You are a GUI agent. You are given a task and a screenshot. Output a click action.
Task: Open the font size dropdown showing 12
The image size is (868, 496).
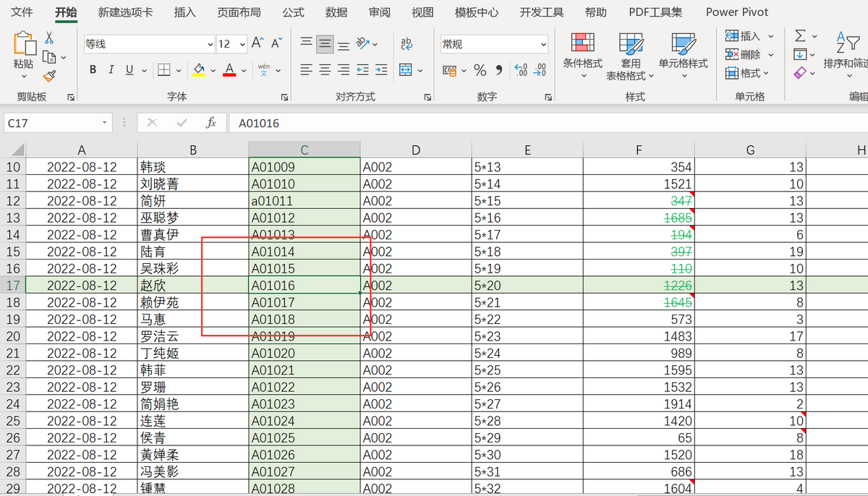point(242,44)
